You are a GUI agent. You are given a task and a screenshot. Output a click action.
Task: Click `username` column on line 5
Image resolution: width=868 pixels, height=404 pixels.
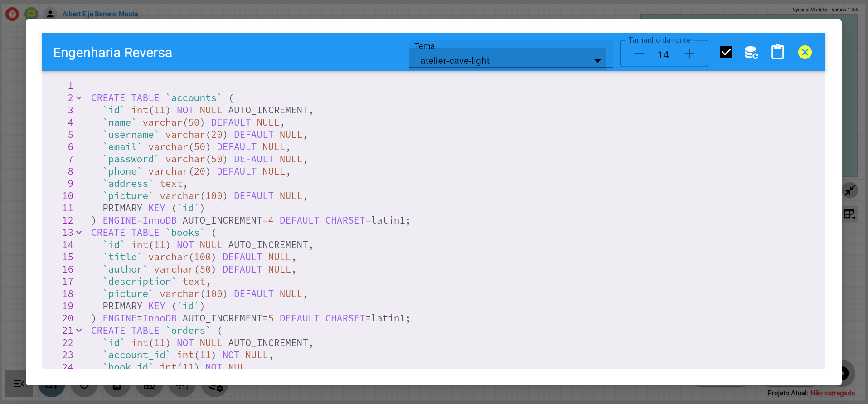[x=131, y=135]
